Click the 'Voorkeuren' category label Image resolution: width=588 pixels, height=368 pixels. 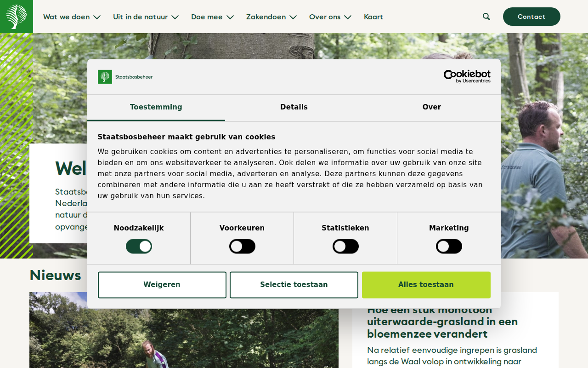click(242, 228)
